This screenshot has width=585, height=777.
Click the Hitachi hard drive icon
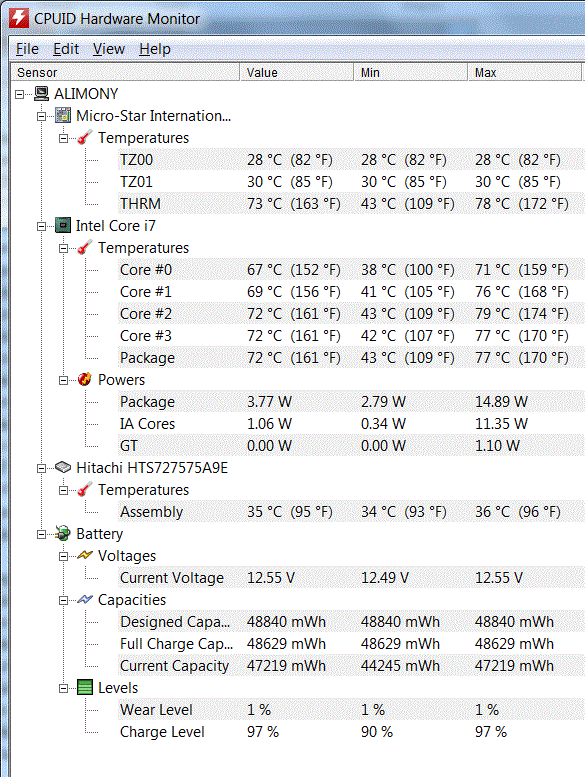click(x=63, y=467)
